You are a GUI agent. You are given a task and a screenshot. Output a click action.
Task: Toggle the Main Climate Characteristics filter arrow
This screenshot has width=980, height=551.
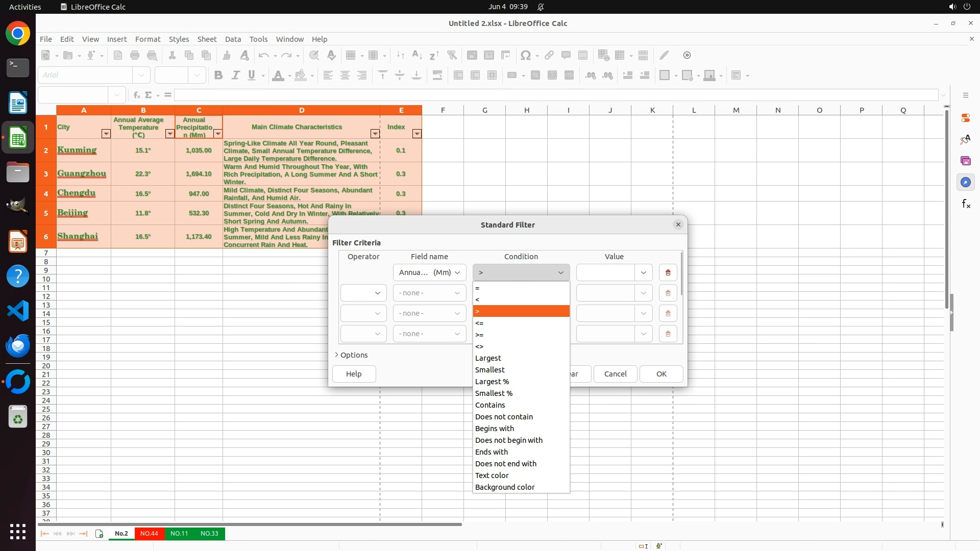(375, 134)
